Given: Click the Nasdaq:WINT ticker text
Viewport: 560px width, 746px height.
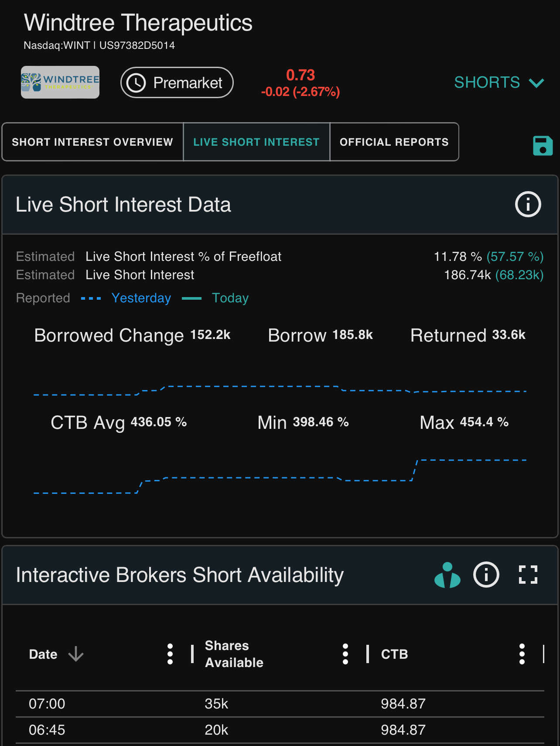Looking at the screenshot, I should pos(57,45).
